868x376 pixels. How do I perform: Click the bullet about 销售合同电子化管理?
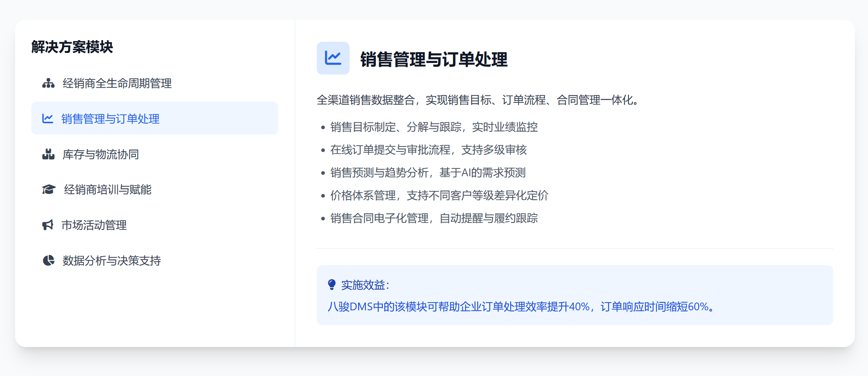tap(434, 218)
